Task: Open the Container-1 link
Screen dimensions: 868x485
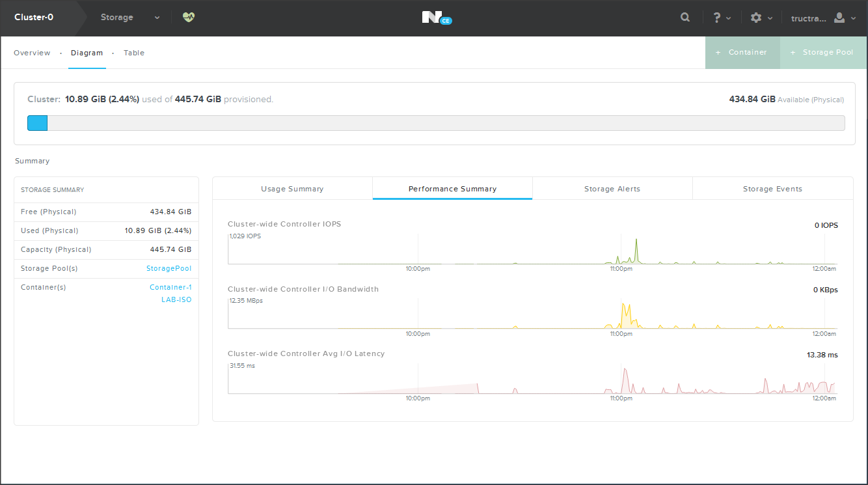Action: (x=170, y=287)
